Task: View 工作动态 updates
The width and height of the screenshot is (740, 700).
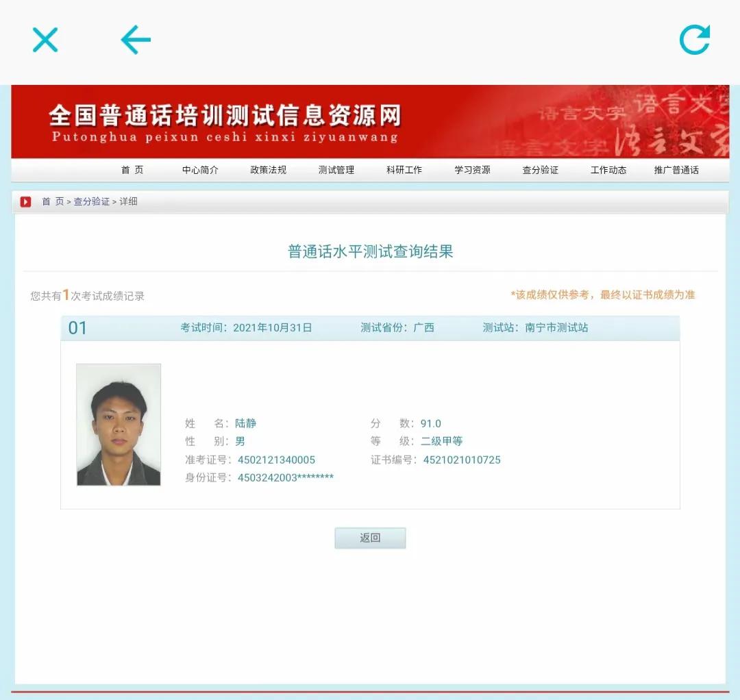Action: 608,171
